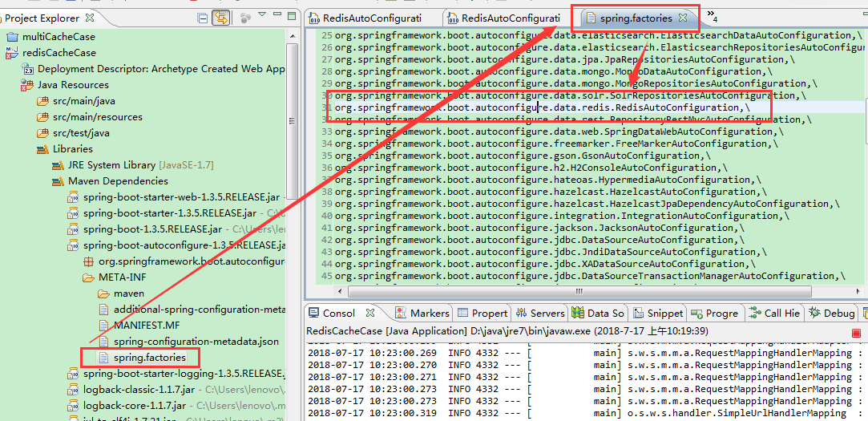Click console line stamped 10:23:00.269

coord(584,352)
